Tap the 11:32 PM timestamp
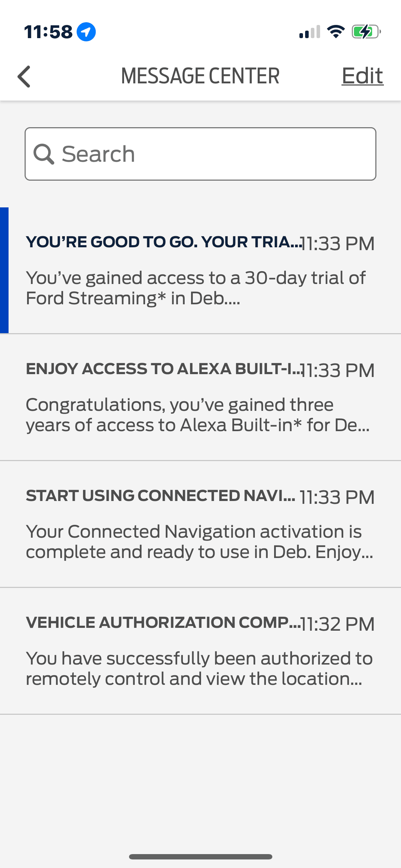 (x=337, y=624)
